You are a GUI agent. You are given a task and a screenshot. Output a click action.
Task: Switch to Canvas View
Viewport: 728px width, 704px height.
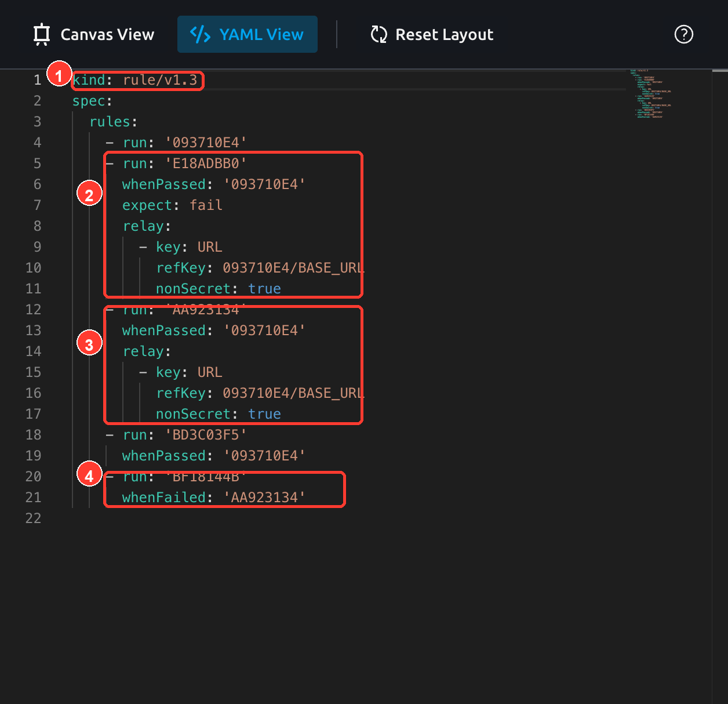94,34
